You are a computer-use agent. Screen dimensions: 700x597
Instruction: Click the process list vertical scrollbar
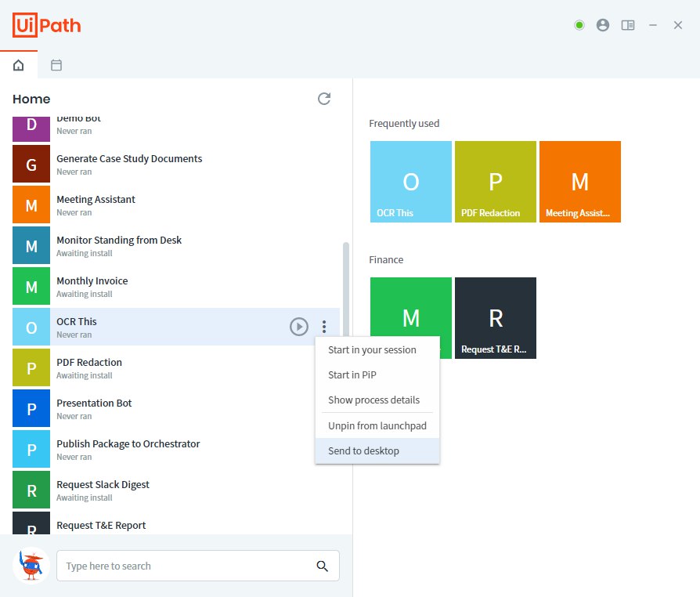(345, 289)
